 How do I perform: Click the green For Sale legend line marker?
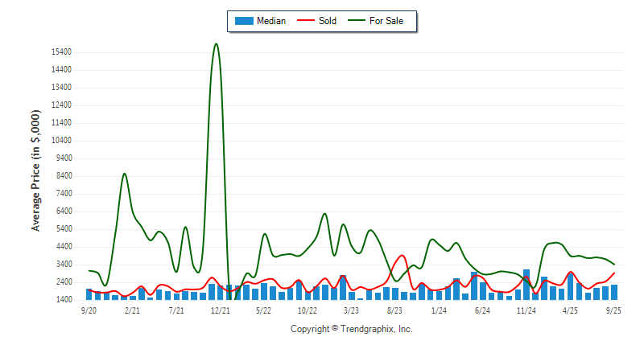tap(357, 21)
